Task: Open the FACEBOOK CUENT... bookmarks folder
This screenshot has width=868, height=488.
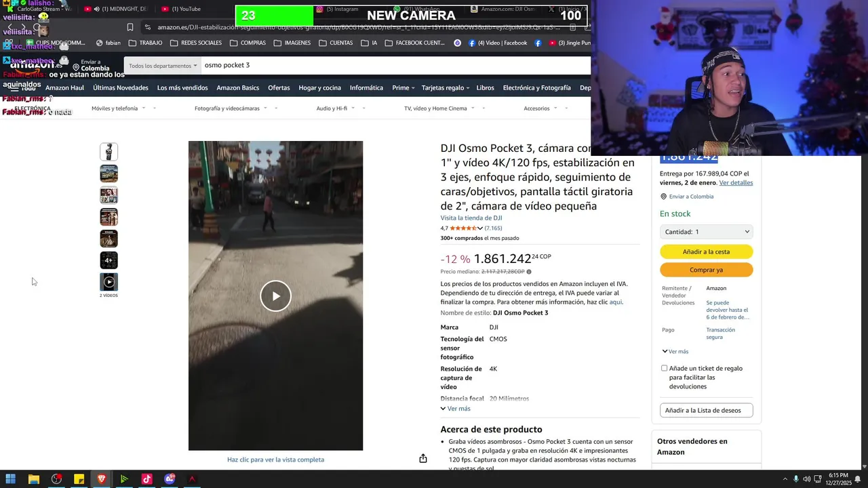Action: click(x=415, y=43)
